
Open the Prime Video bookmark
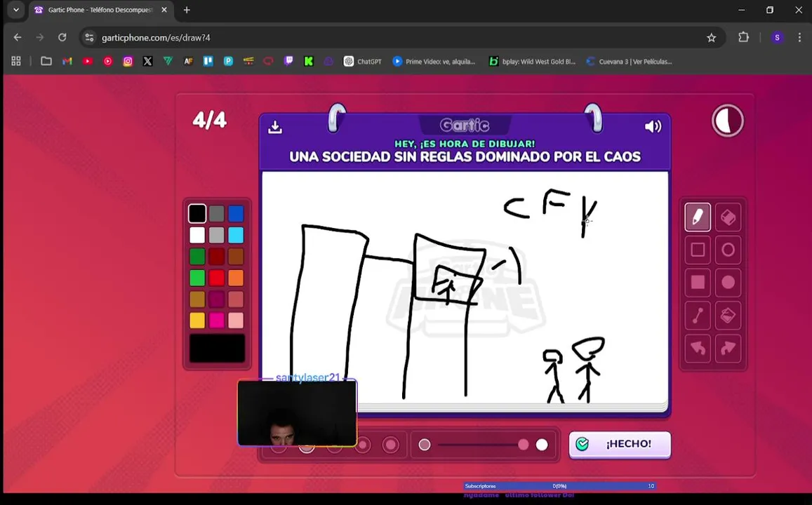click(x=434, y=61)
